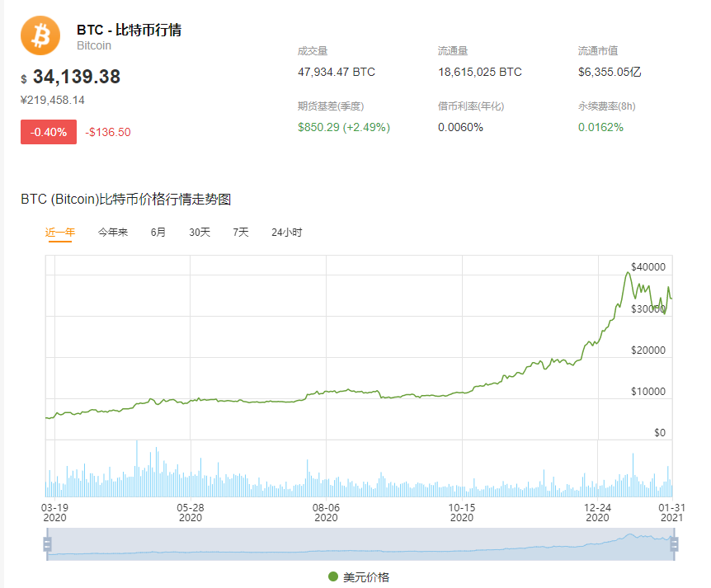This screenshot has width=711, height=588.
Task: Select the 6月 range tab
Action: (158, 233)
